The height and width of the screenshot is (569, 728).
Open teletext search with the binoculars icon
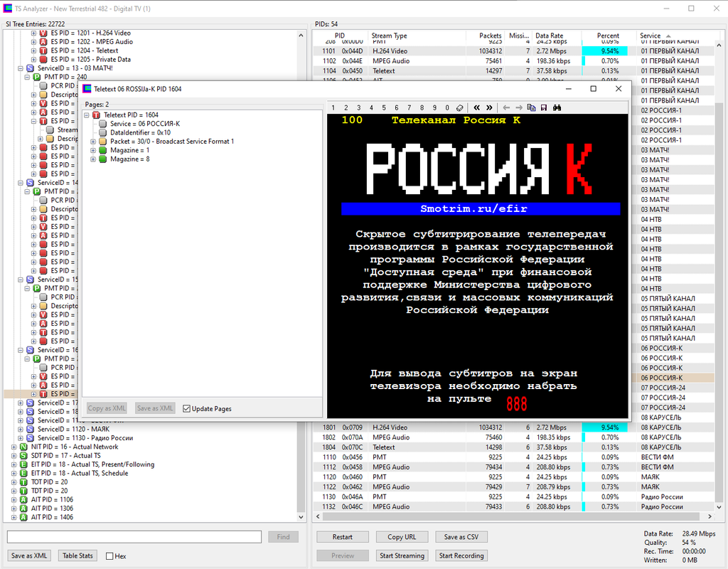coord(557,108)
